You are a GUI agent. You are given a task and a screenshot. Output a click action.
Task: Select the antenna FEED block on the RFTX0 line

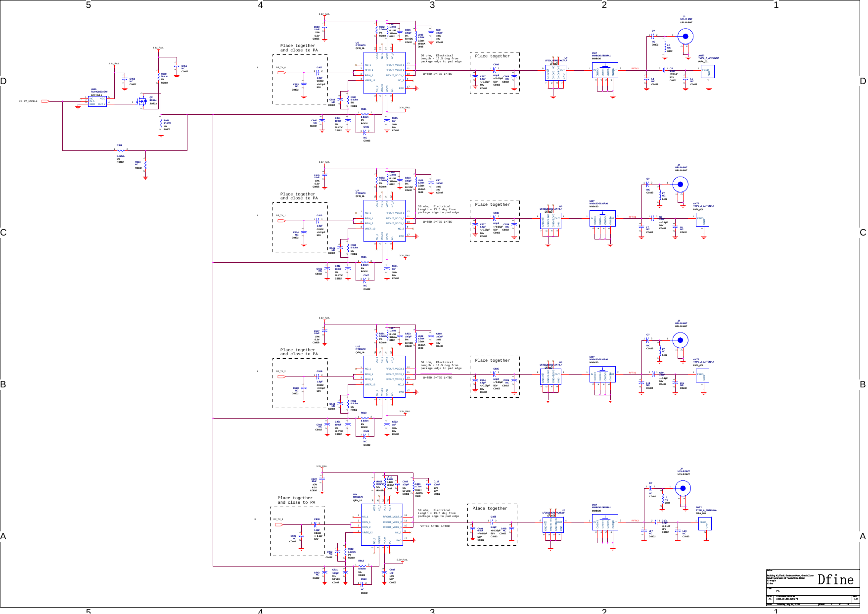coord(707,71)
